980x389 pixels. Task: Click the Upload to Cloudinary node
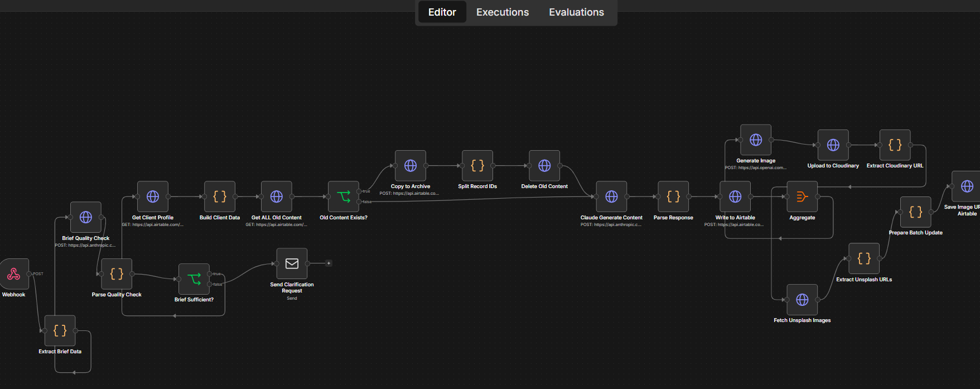click(x=833, y=145)
